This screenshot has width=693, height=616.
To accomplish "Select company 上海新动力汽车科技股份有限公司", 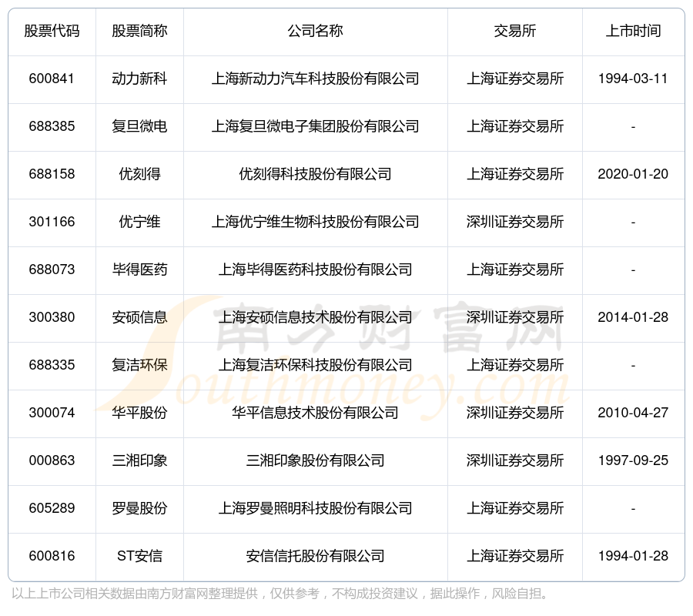I will pyautogui.click(x=316, y=79).
